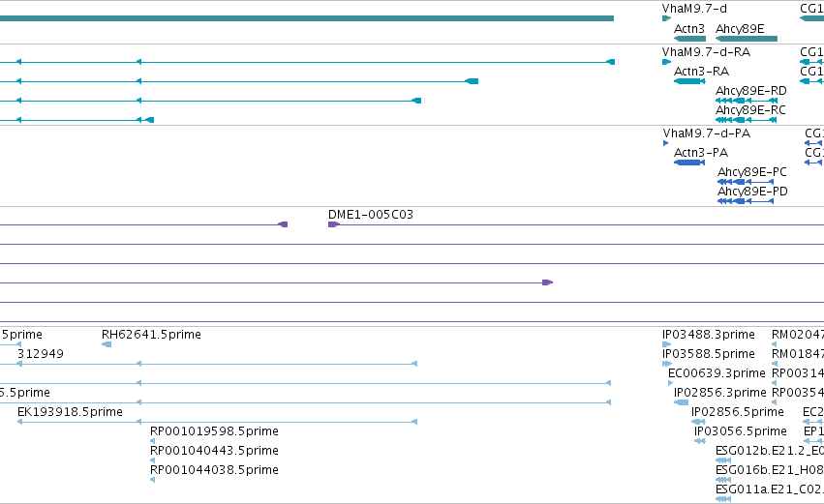Click the VhaM9.7-d gene arrow glyph
Viewport: 824px width, 504px height.
[x=667, y=18]
